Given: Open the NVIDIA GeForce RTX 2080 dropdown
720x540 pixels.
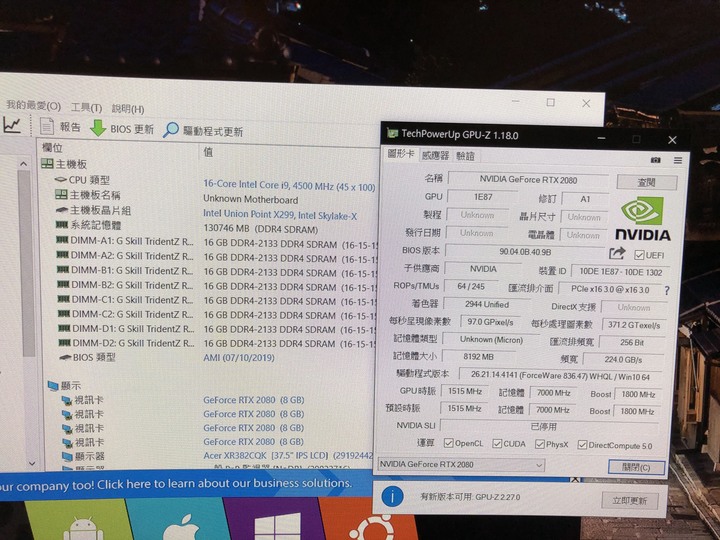Looking at the screenshot, I should pos(461,465).
